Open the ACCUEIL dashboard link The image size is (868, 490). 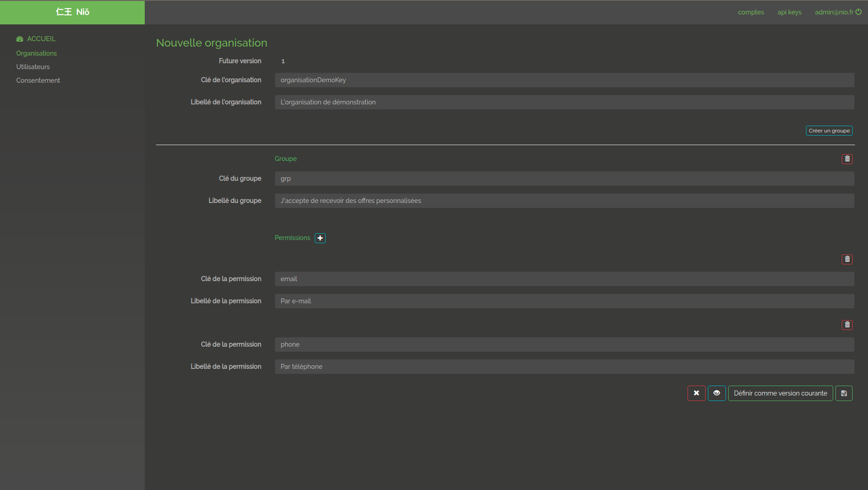[x=41, y=39]
